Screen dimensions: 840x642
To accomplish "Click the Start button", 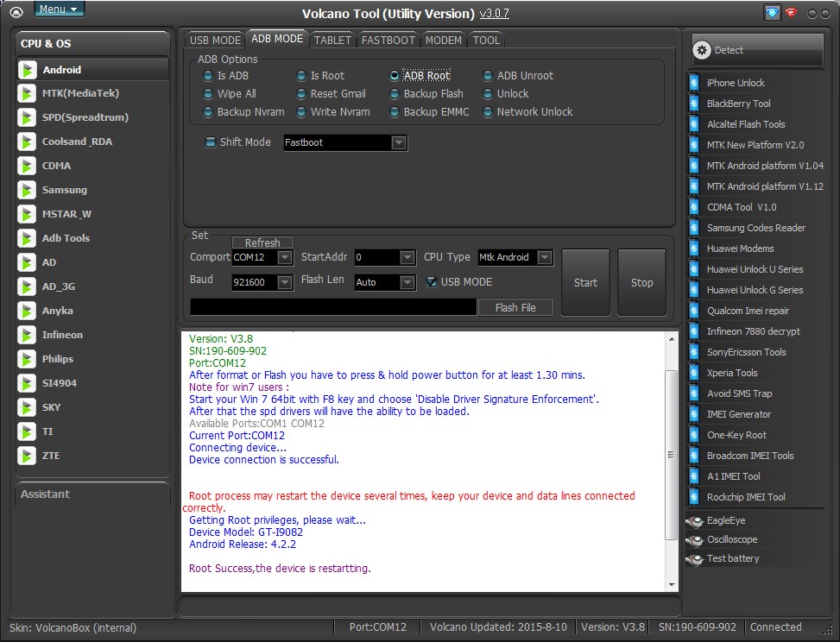I will (x=585, y=282).
